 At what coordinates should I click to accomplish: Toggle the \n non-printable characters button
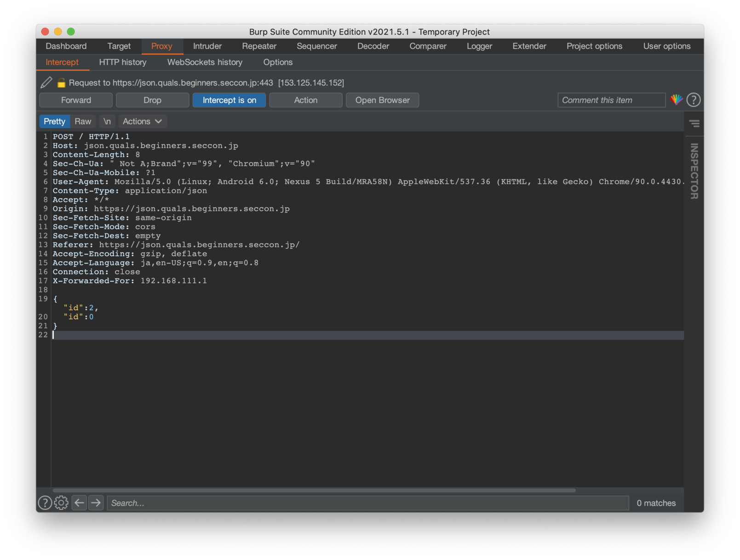(x=107, y=121)
